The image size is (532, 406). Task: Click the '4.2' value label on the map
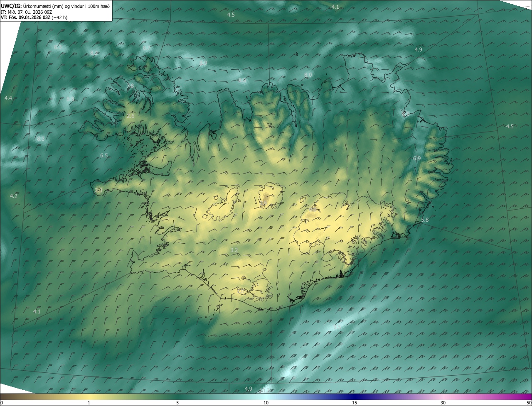click(14, 196)
